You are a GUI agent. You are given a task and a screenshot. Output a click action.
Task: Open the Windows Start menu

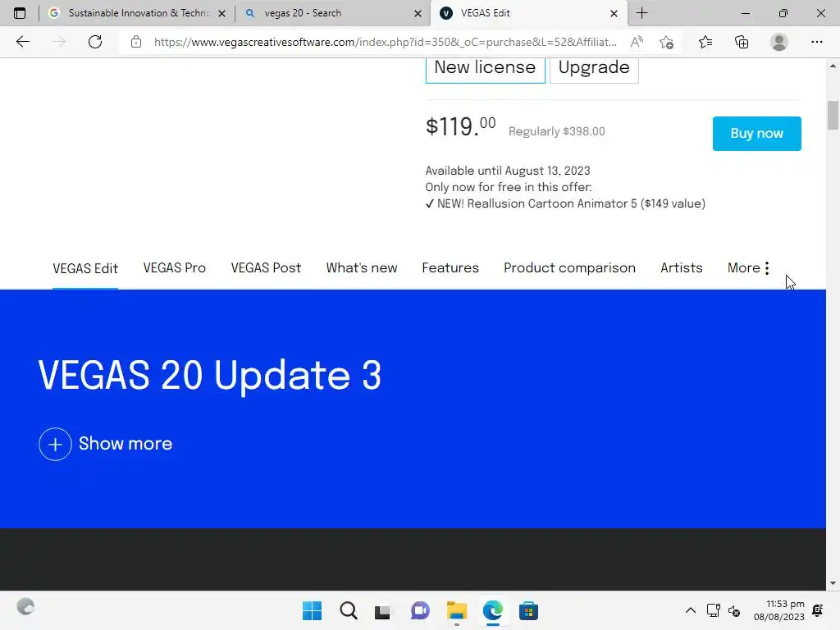pyautogui.click(x=312, y=610)
